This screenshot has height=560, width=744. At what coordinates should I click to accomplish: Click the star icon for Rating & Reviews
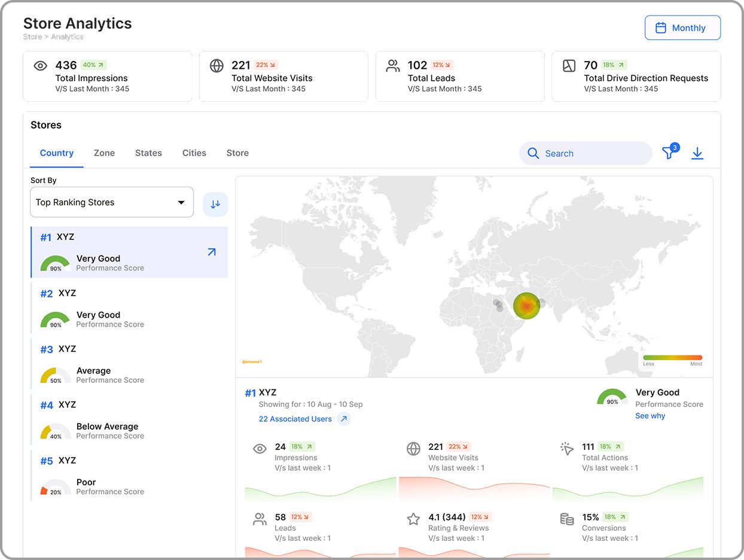[413, 519]
